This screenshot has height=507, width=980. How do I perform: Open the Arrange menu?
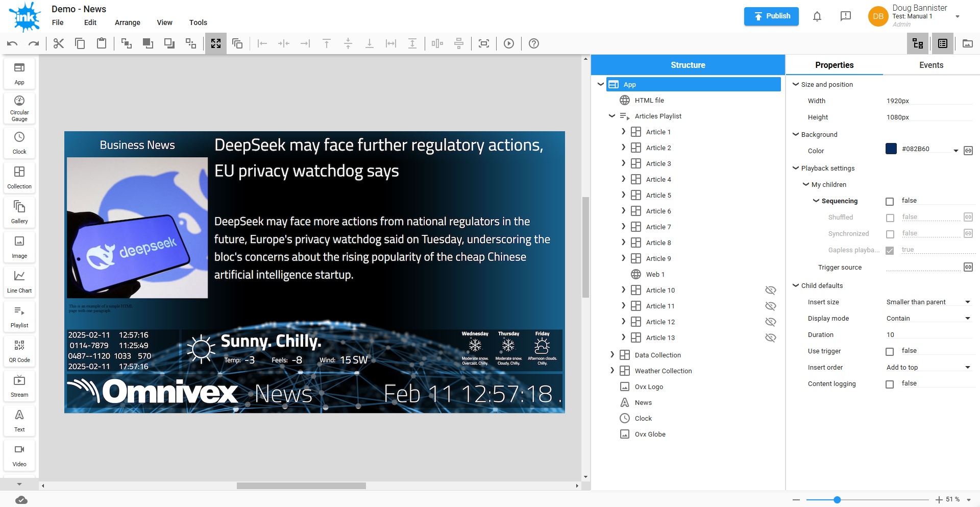[x=128, y=22]
